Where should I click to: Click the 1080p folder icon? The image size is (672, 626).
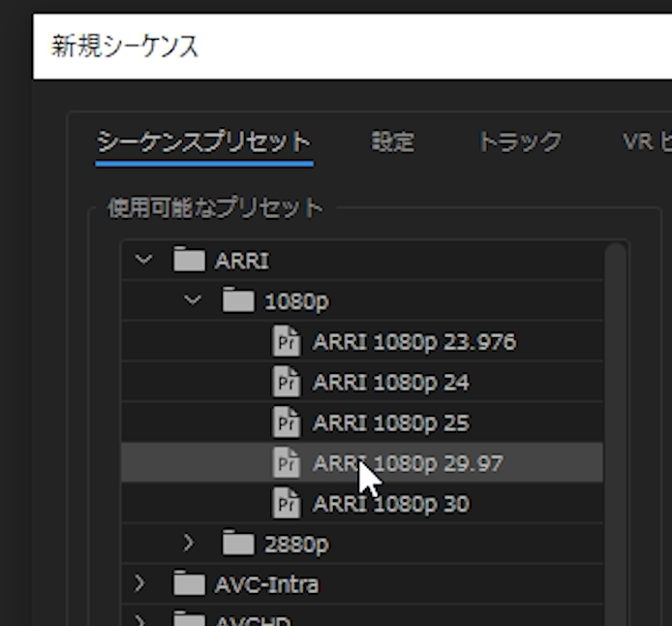click(x=238, y=299)
